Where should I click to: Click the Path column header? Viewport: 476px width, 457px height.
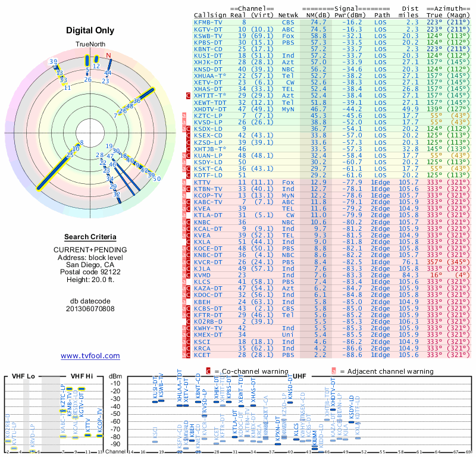coord(382,15)
